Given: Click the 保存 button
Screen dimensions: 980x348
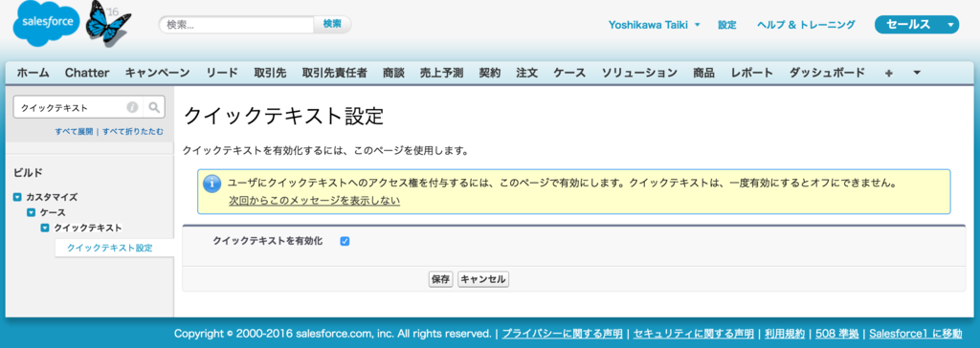Looking at the screenshot, I should point(440,279).
